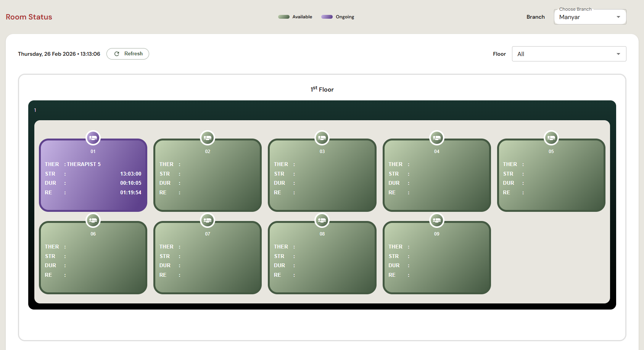Click THERAPIST 5 in room 01
Image resolution: width=644 pixels, height=350 pixels.
coord(84,164)
